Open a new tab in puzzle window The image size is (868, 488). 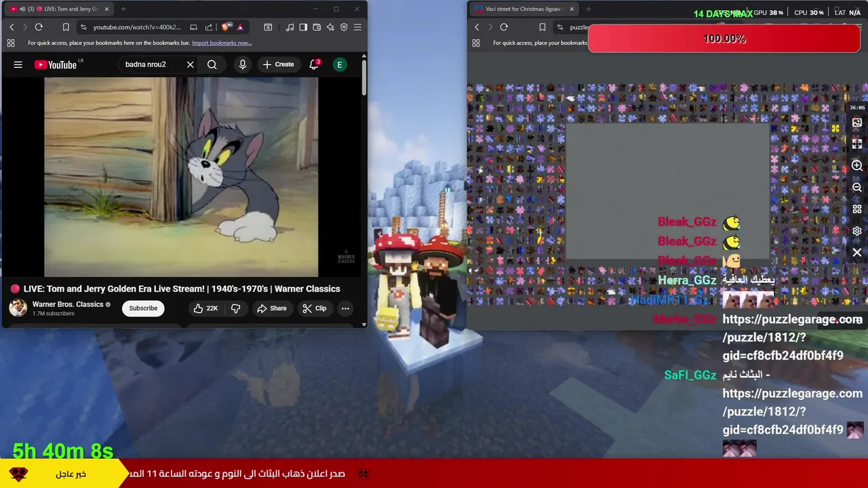click(x=589, y=9)
